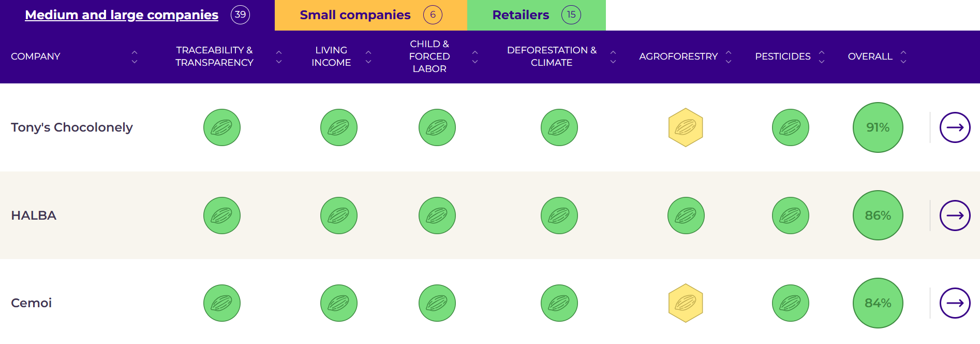Click Cemoi pesticides cocoa icon
Screen dimensions: 980x344
coord(791,303)
